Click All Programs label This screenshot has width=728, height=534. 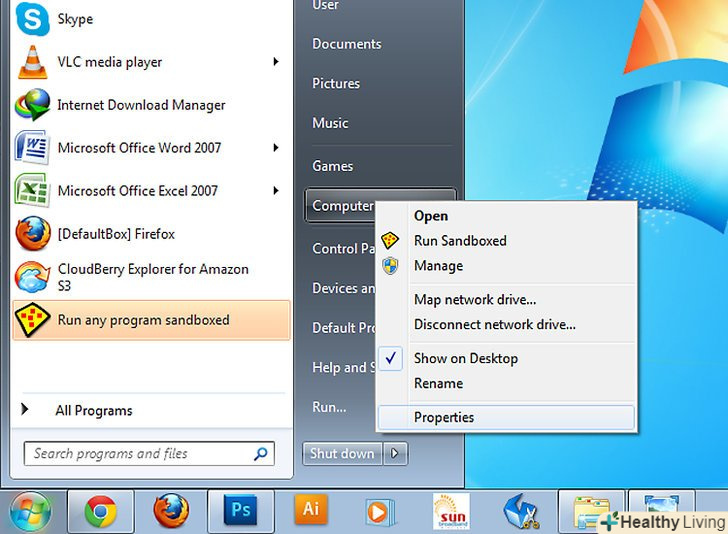tap(94, 410)
